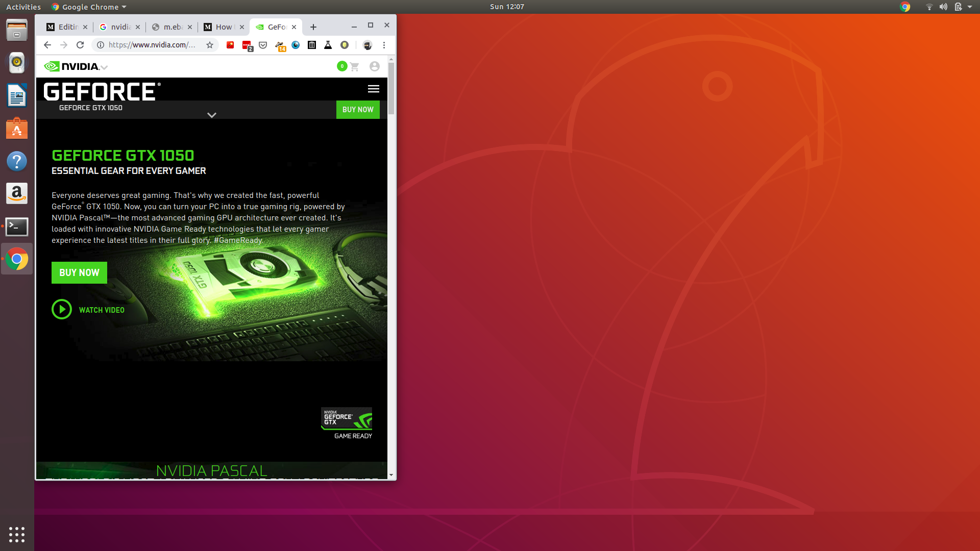Click the GEFORCE GTX 1050 green heading
The width and height of the screenshot is (980, 551).
pyautogui.click(x=123, y=155)
